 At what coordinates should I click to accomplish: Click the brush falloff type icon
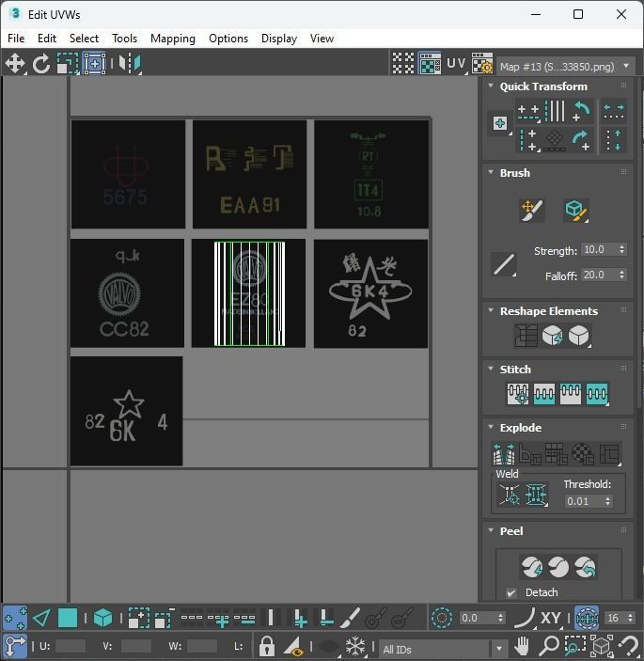click(x=504, y=264)
